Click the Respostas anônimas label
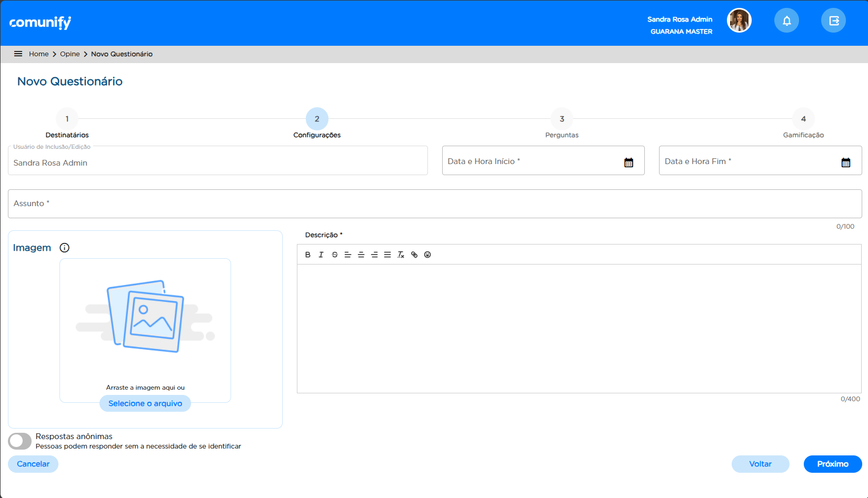This screenshot has height=498, width=868. pyautogui.click(x=74, y=436)
